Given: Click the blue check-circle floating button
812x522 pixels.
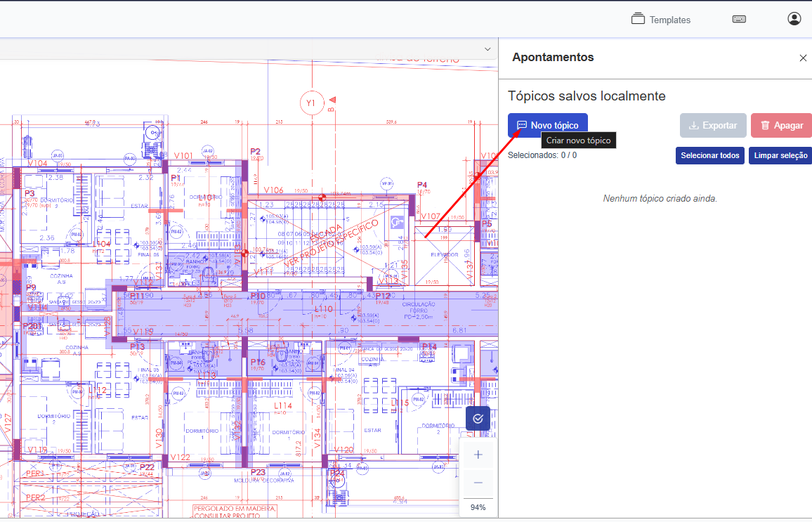Looking at the screenshot, I should coord(478,419).
